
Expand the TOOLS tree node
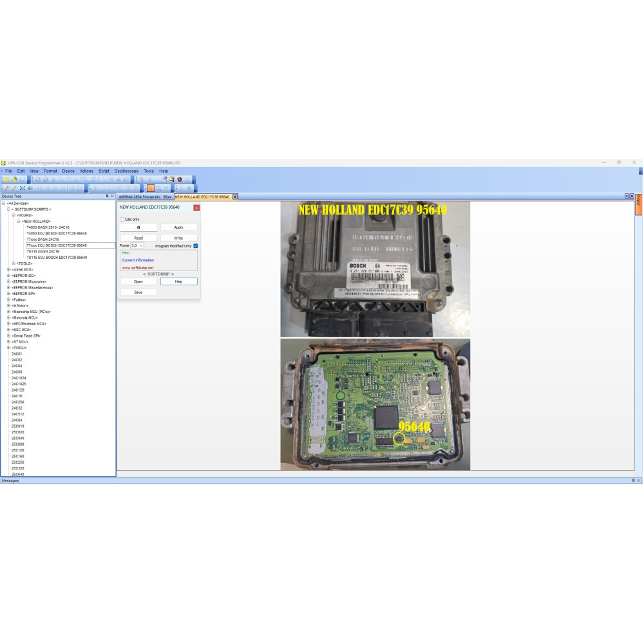[14, 263]
